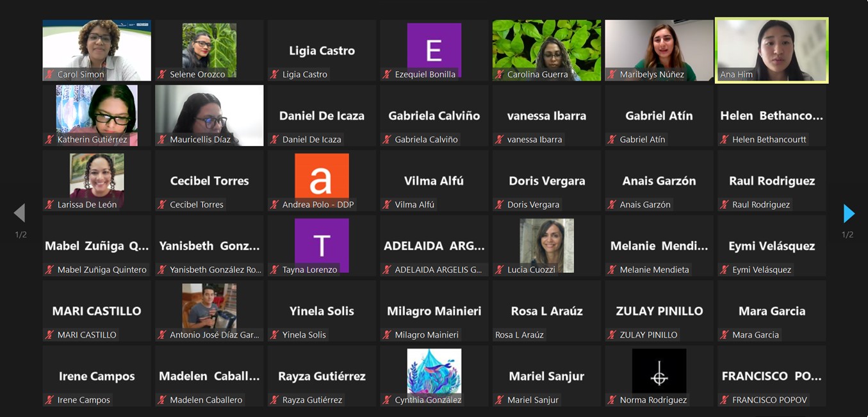
Task: Click large name Mariel Sanjur on tile
Action: tap(546, 377)
